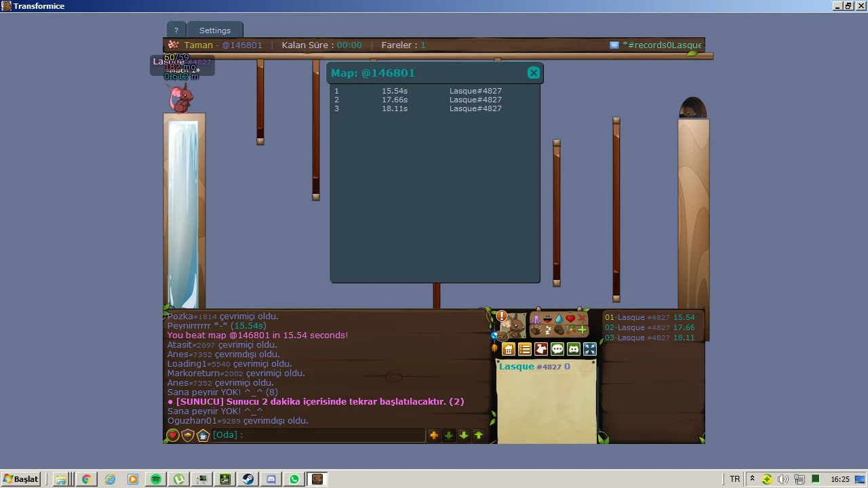The width and height of the screenshot is (868, 488).
Task: Open the Başlat start button
Action: coord(21,479)
